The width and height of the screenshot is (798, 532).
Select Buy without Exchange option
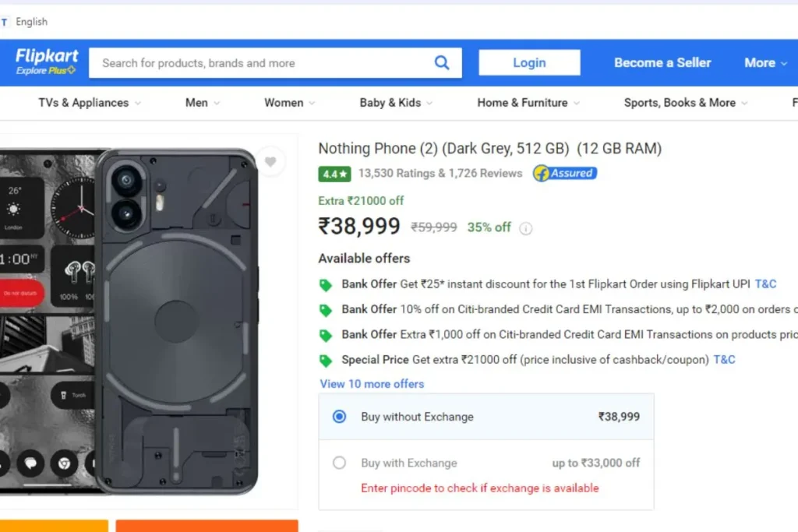[x=339, y=417]
